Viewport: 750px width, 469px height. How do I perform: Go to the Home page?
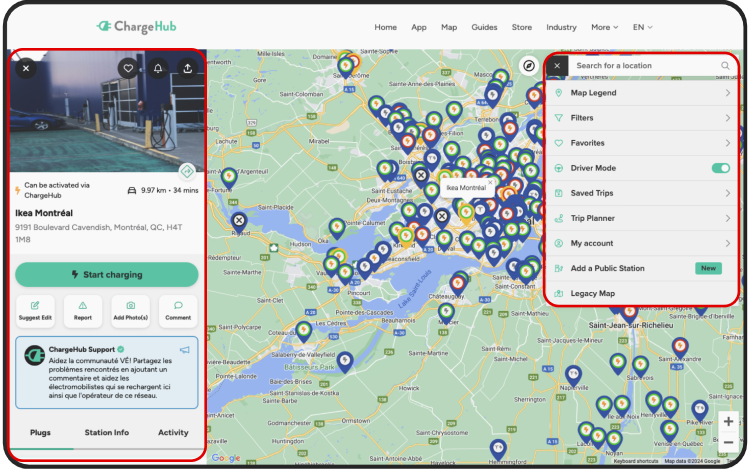click(386, 27)
